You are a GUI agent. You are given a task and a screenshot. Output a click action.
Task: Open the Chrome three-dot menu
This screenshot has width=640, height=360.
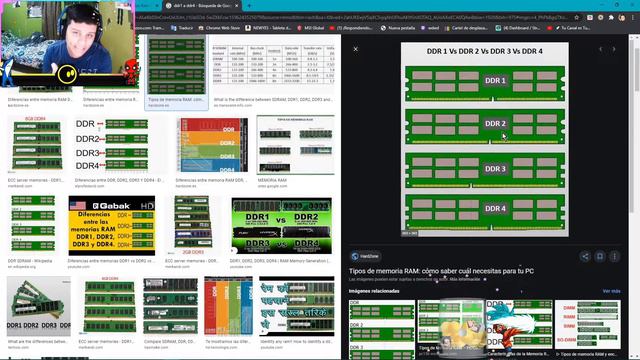633,18
